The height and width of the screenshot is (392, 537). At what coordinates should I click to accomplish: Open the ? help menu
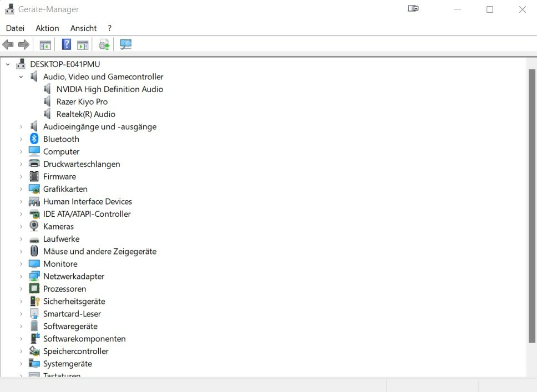click(x=110, y=28)
